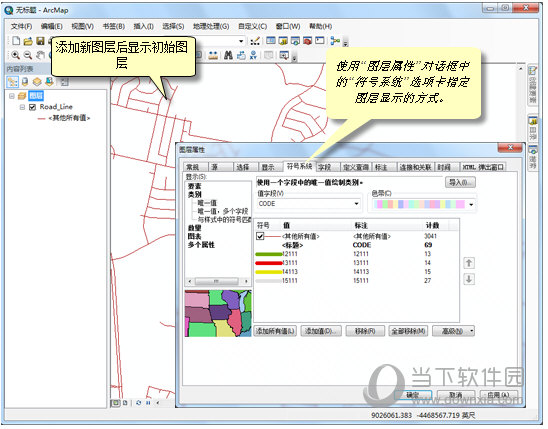Image resolution: width=548 pixels, height=429 pixels.
Task: Switch to List By Selection view
Action: click(x=49, y=82)
